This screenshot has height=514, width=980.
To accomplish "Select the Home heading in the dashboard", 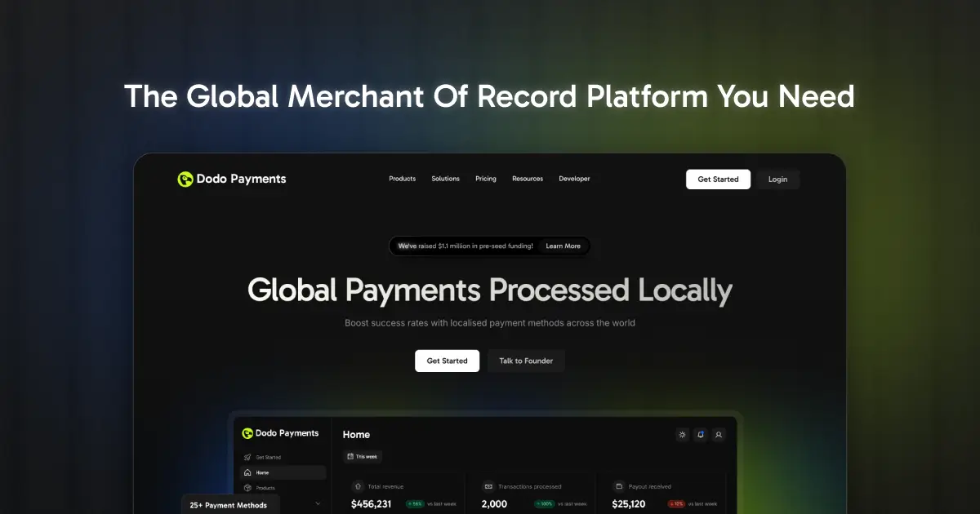I will pos(356,435).
